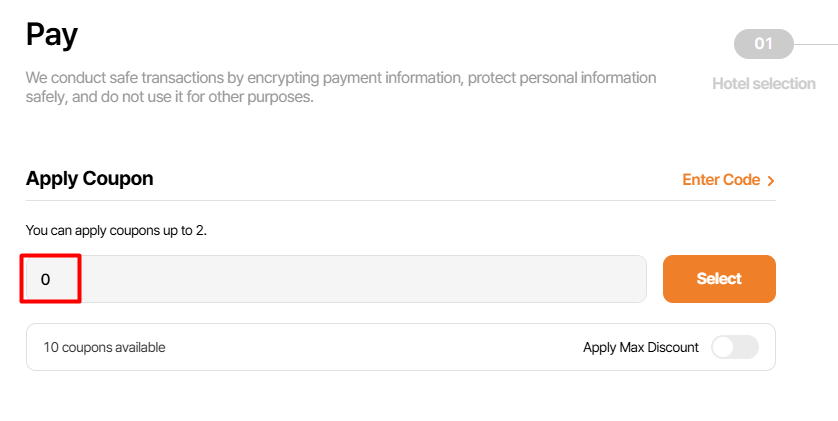The height and width of the screenshot is (421, 838).
Task: Click the "encrypting payment information" sentence
Action: pos(340,78)
